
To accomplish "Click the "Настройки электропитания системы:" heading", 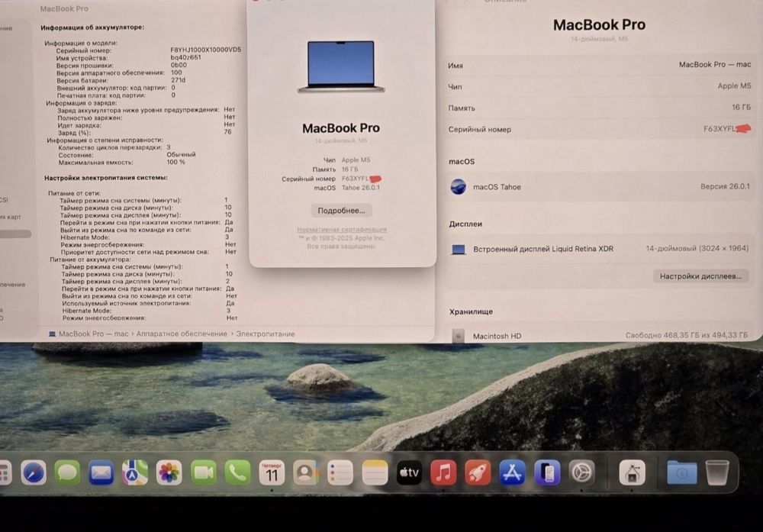I will 106,178.
